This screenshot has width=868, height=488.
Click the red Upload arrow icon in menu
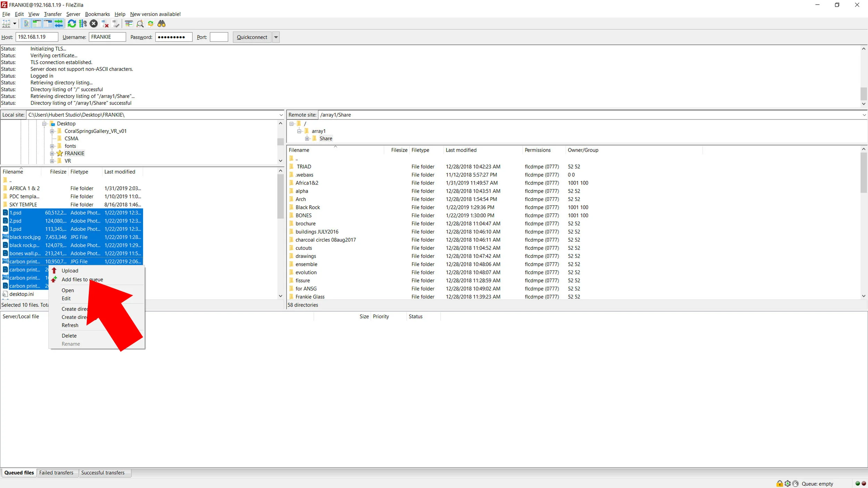pyautogui.click(x=54, y=270)
